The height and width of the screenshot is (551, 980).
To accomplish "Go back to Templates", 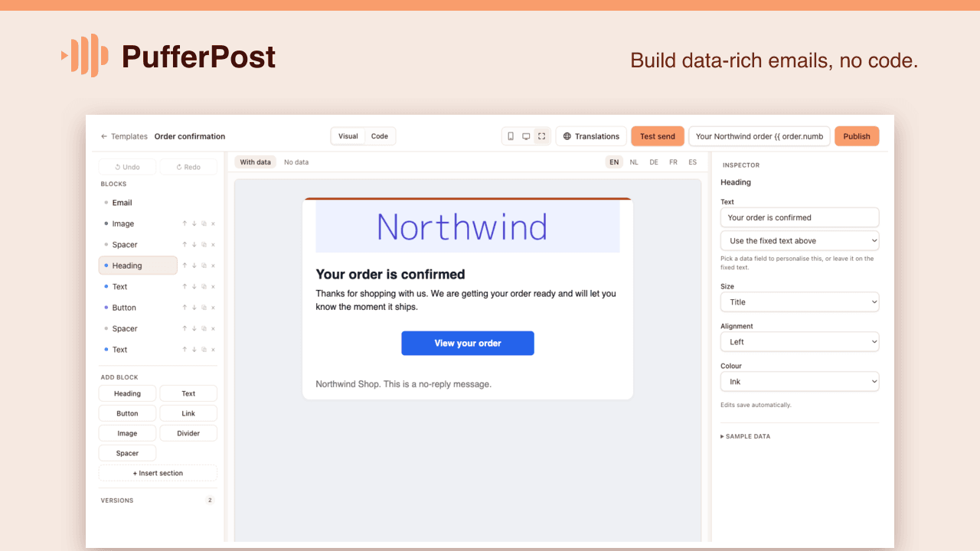I will (124, 136).
